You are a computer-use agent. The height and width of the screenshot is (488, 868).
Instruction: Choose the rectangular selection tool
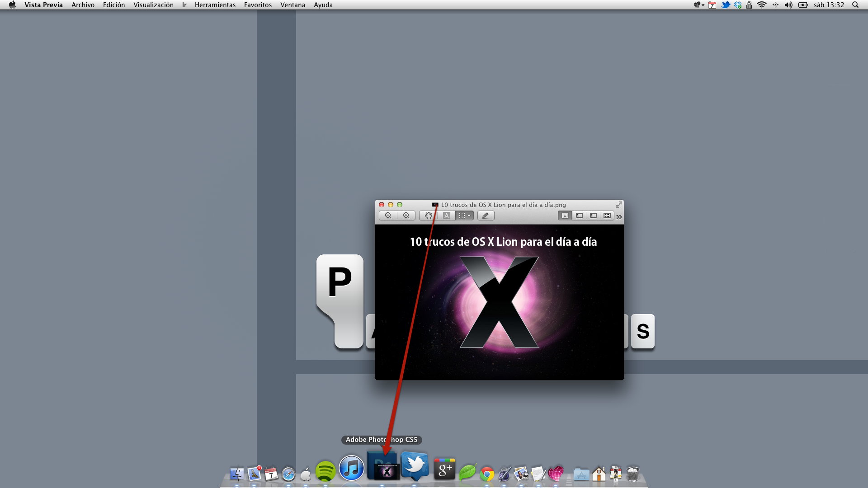click(x=462, y=216)
